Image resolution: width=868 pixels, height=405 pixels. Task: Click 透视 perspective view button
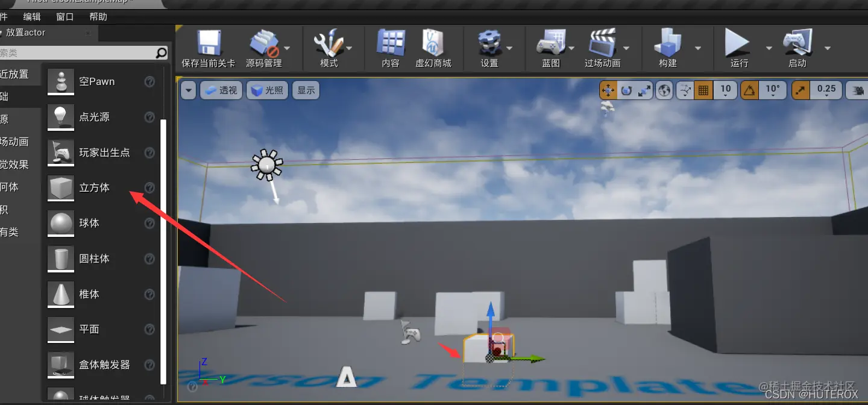tap(221, 90)
